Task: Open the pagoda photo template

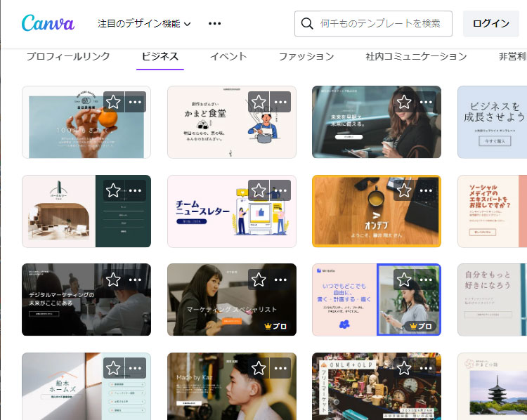Action: pos(492,386)
